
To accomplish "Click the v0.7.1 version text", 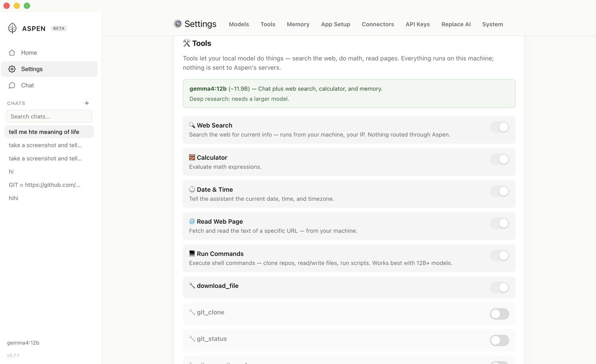I will tap(13, 355).
